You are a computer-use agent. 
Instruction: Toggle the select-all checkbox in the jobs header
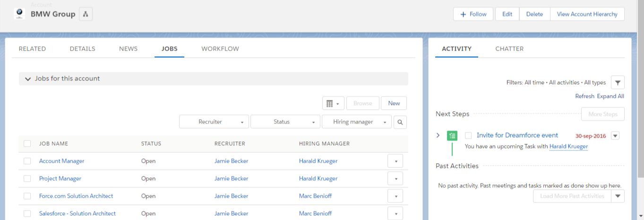27,143
